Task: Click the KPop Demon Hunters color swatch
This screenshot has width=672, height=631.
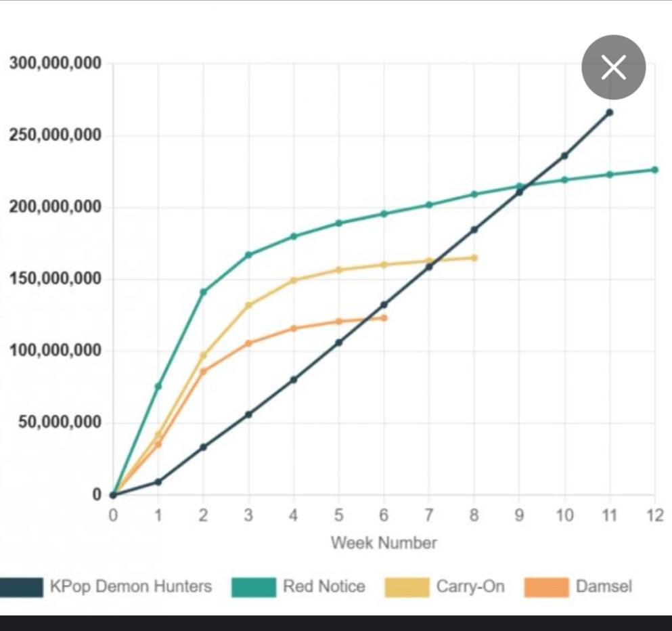Action: 22,587
